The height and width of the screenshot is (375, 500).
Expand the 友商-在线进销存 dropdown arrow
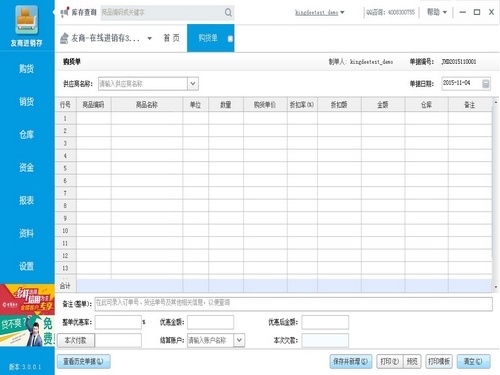[150, 38]
